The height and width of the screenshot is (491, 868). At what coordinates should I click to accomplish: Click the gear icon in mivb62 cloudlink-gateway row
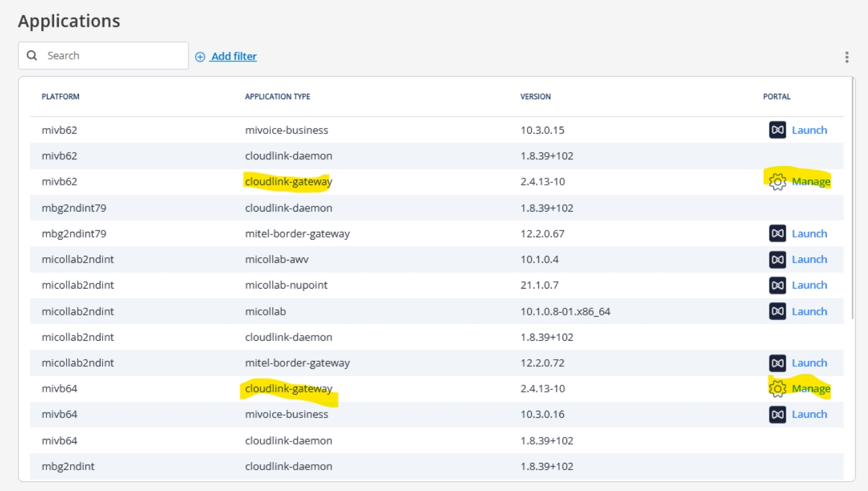pyautogui.click(x=777, y=182)
